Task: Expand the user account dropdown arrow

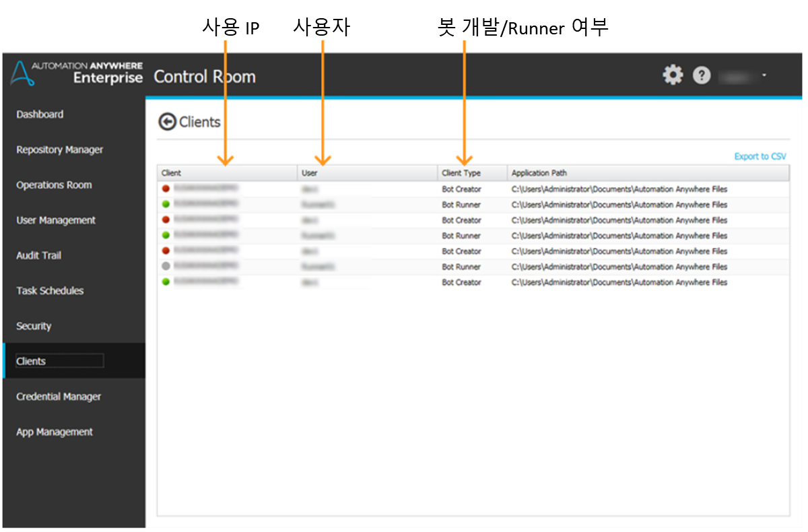Action: [x=764, y=75]
